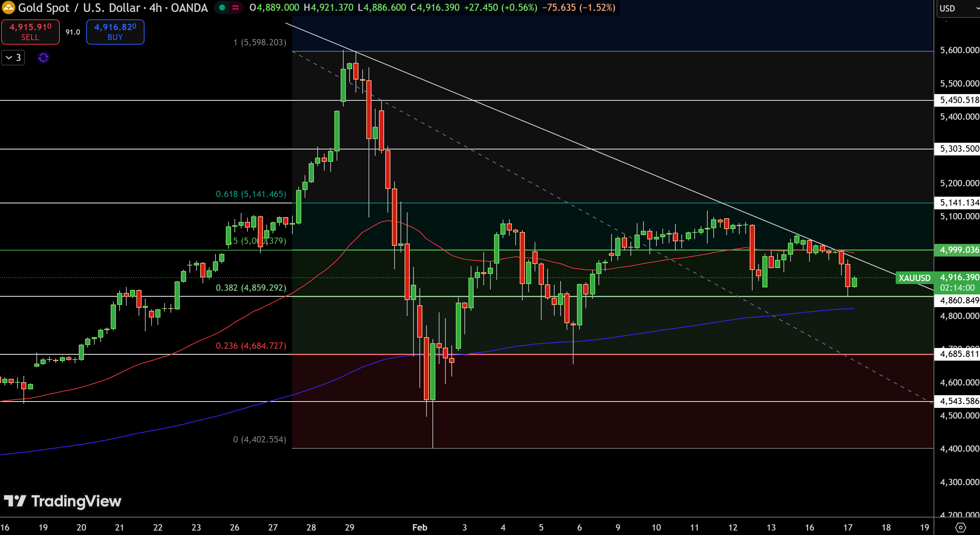Collapse the indicators legend showing 3
980x535 pixels.
pos(13,58)
